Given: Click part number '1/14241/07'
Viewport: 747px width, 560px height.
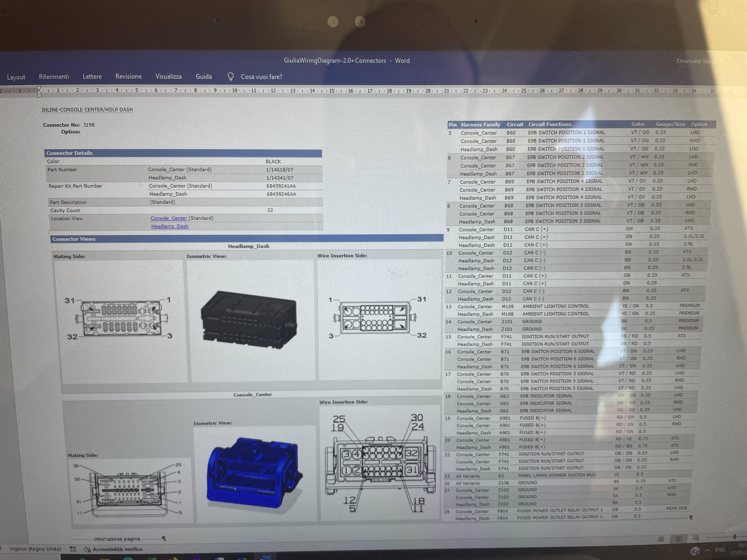Looking at the screenshot, I should pos(280,178).
